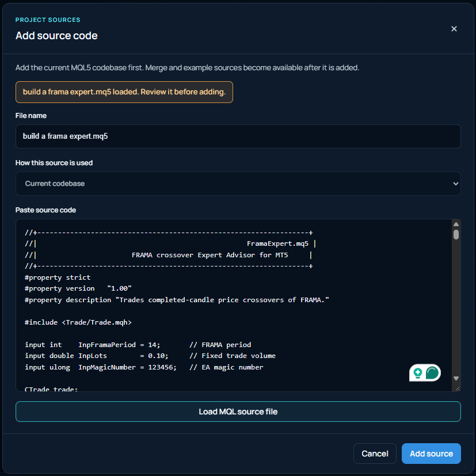
Task: Click the green lightbulb extension icon
Action: tap(418, 373)
